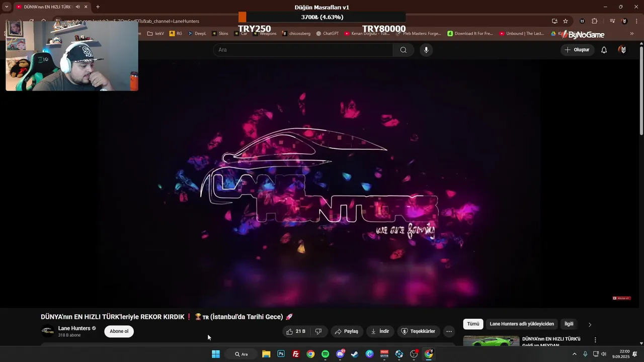Viewport: 644px width, 362px height.
Task: Open the clock showing 22:00 9.09.2025
Action: pos(621,354)
